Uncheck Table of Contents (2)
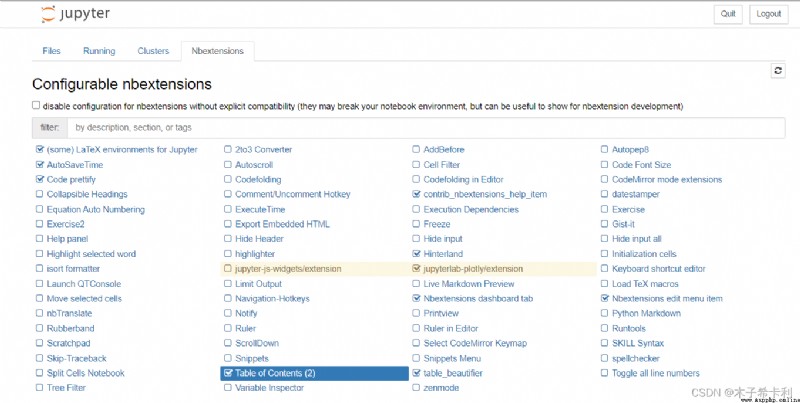The image size is (800, 403). click(228, 373)
